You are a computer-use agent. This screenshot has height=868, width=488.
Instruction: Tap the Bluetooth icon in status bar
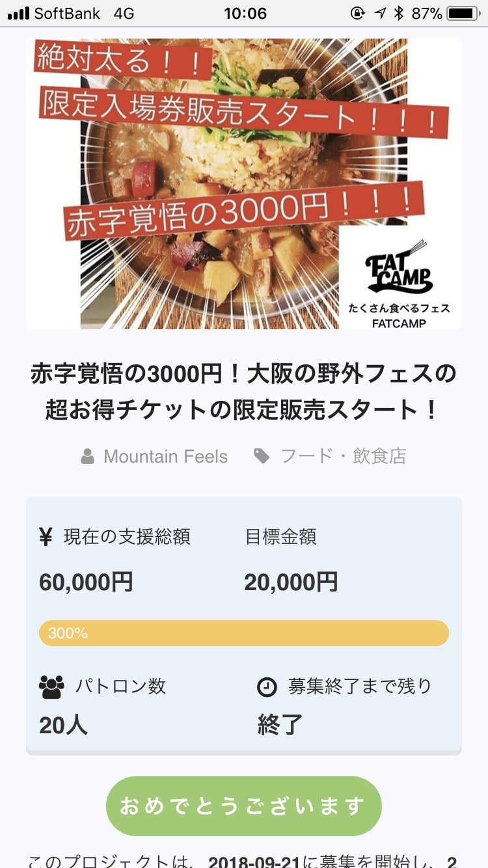click(x=400, y=13)
